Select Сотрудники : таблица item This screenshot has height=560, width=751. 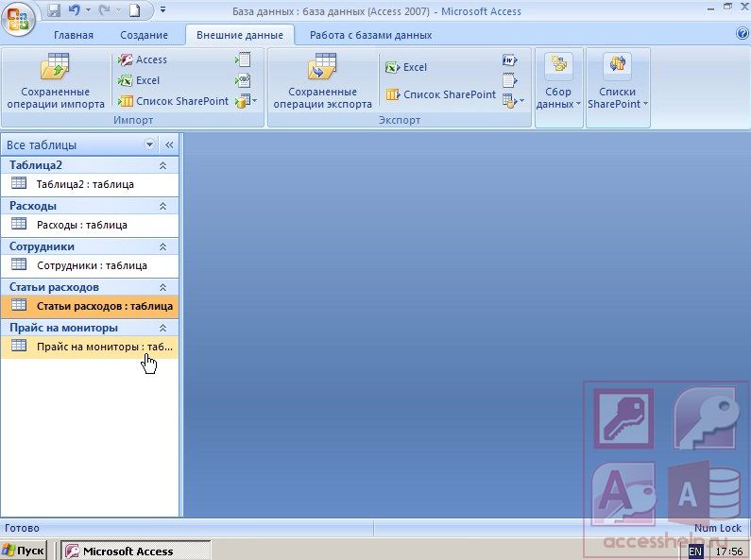pyautogui.click(x=90, y=265)
